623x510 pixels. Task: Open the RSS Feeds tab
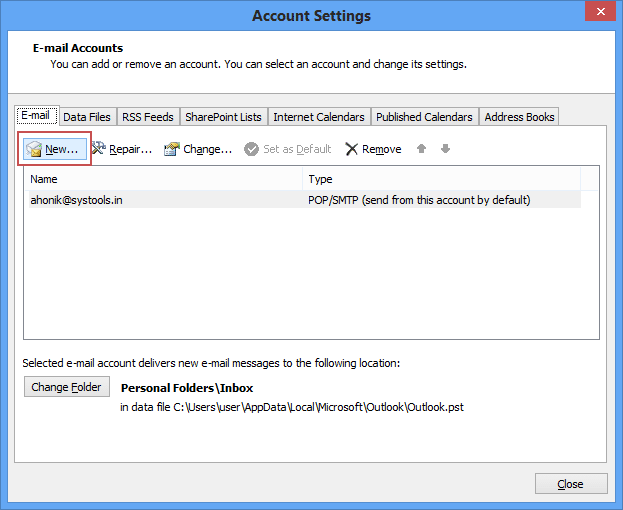coord(148,117)
